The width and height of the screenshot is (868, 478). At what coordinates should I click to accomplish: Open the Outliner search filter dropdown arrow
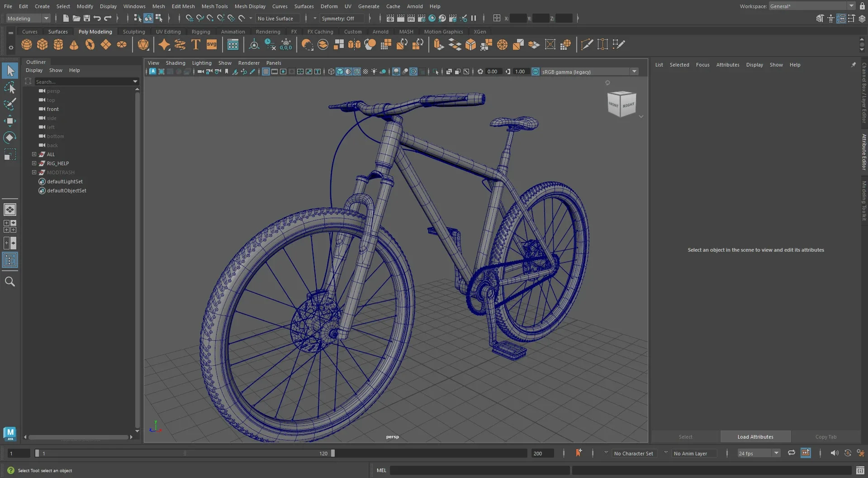pos(135,81)
